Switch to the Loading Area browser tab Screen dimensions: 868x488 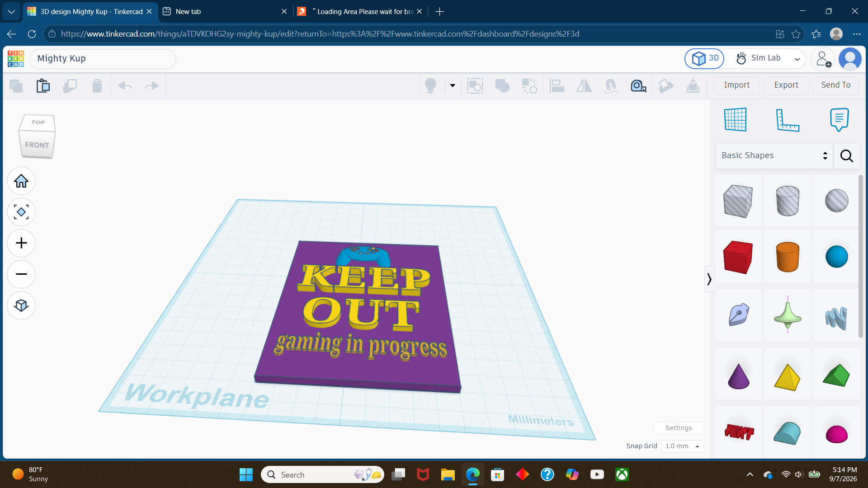pos(360,11)
